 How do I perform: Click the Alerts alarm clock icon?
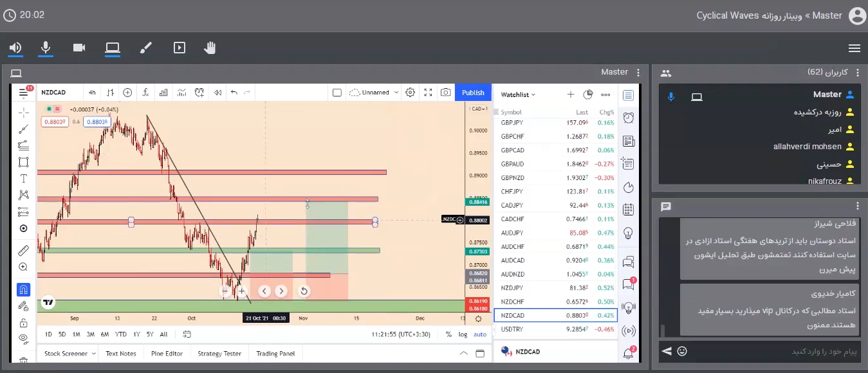click(x=629, y=118)
